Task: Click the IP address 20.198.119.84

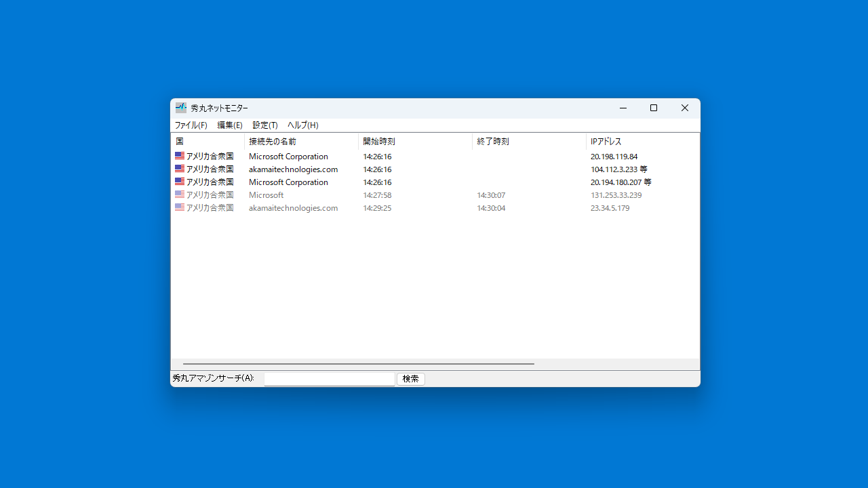Action: coord(614,157)
